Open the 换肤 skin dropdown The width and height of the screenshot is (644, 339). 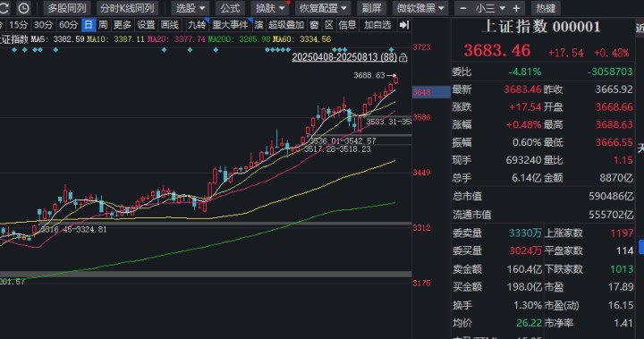pyautogui.click(x=270, y=8)
